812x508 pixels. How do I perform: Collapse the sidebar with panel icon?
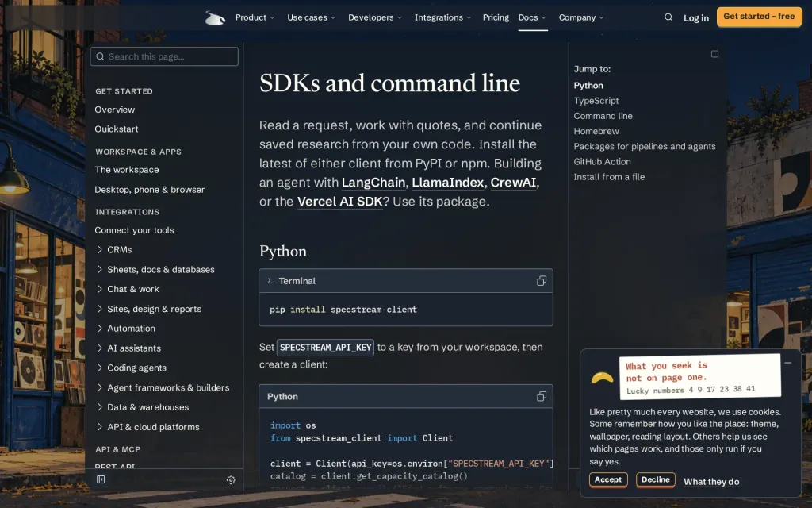pos(101,479)
